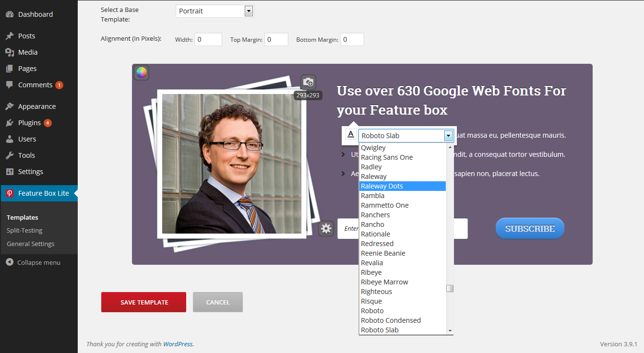Screen dimensions: 644x353
Task: Click the Settings sliders icon
Action: pos(10,172)
